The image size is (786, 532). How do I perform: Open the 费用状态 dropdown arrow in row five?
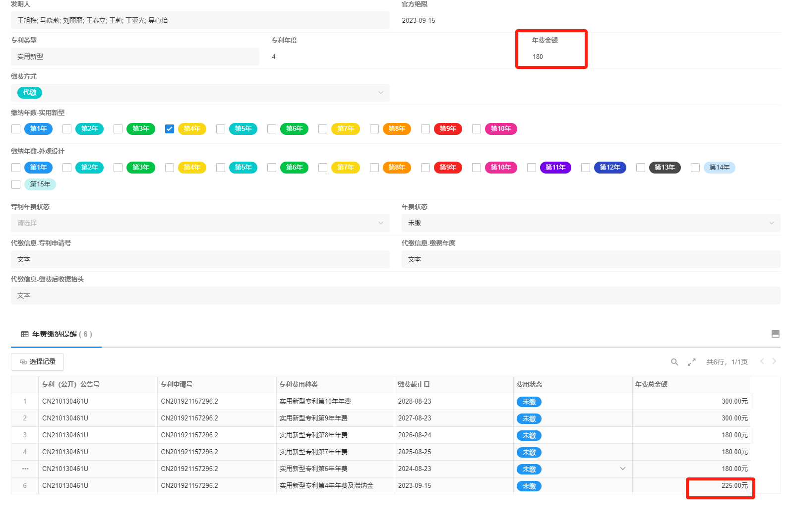point(622,469)
